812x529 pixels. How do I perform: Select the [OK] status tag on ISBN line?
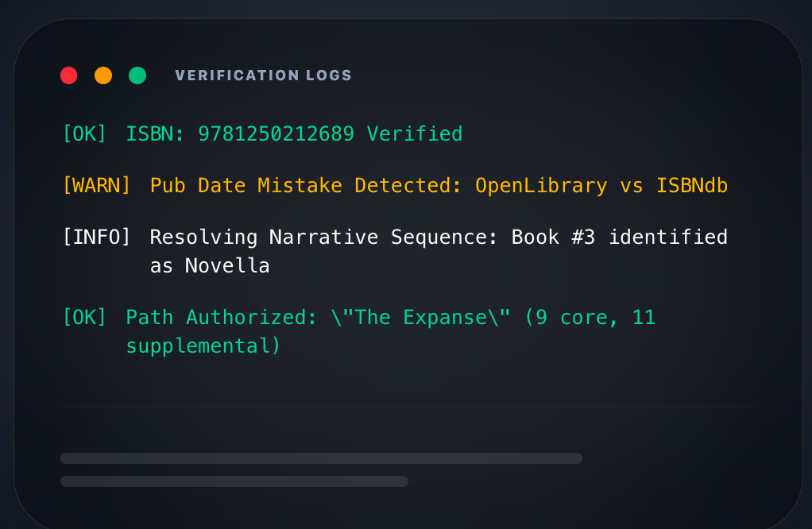(84, 133)
